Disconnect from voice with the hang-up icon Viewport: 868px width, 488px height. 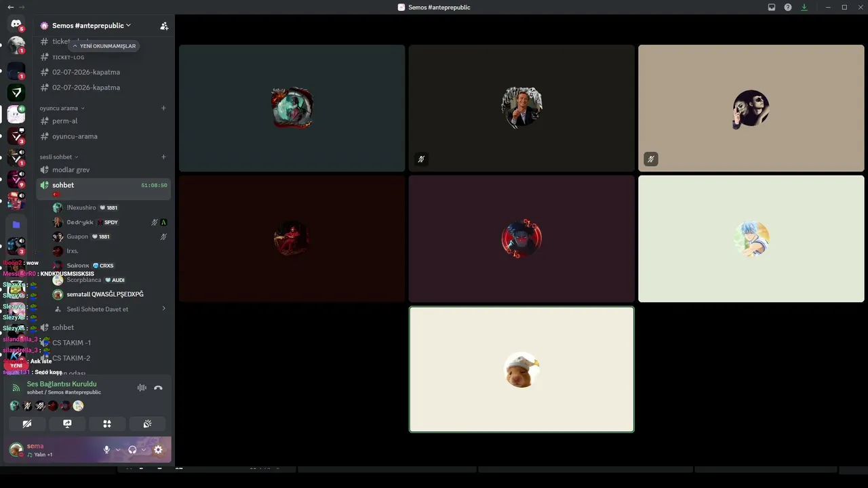(158, 388)
